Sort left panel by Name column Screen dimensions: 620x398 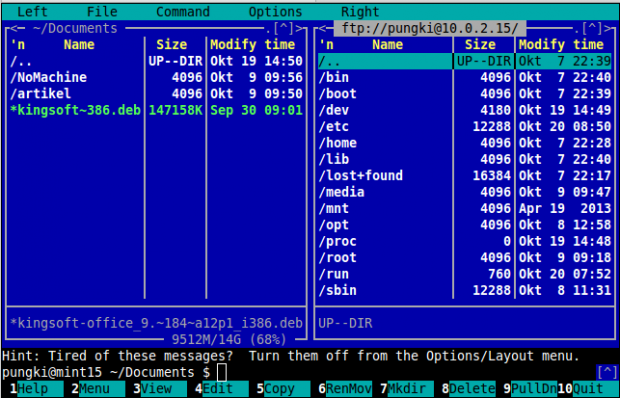pos(79,45)
